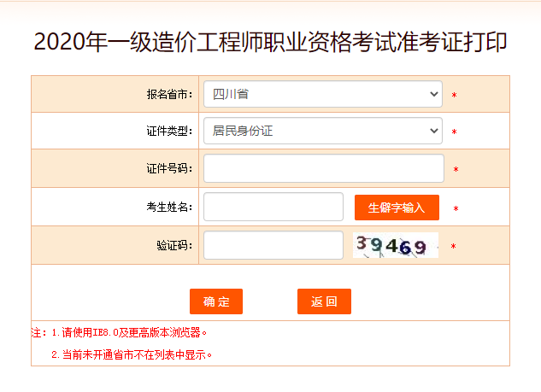Click the 证件类型 field label
541x392 pixels.
coord(169,132)
